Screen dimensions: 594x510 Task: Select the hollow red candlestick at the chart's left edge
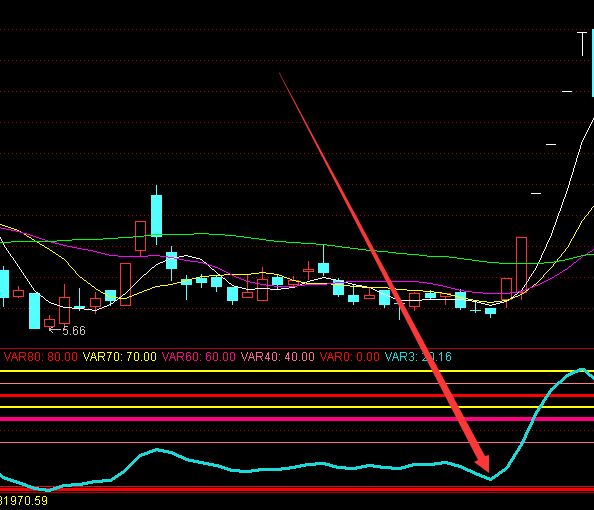(18, 293)
